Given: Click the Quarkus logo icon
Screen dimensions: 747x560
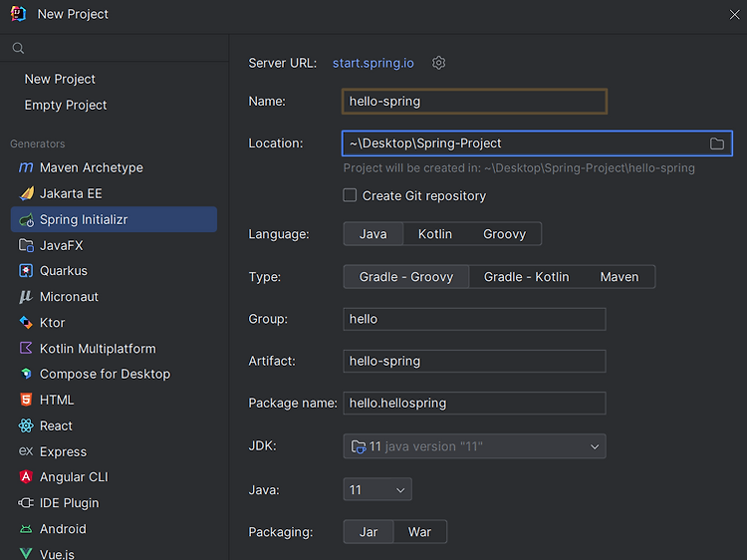Looking at the screenshot, I should (x=26, y=271).
